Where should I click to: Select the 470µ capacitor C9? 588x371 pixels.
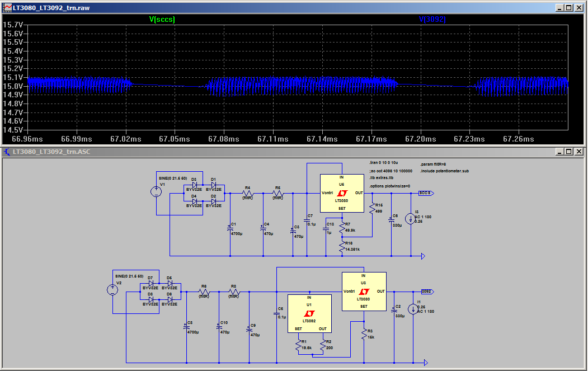(249, 330)
